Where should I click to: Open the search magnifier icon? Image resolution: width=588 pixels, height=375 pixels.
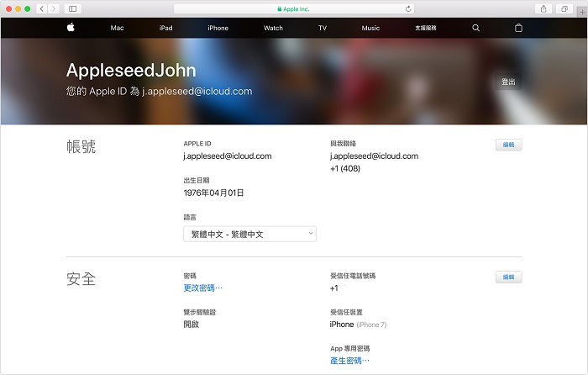pyautogui.click(x=476, y=28)
